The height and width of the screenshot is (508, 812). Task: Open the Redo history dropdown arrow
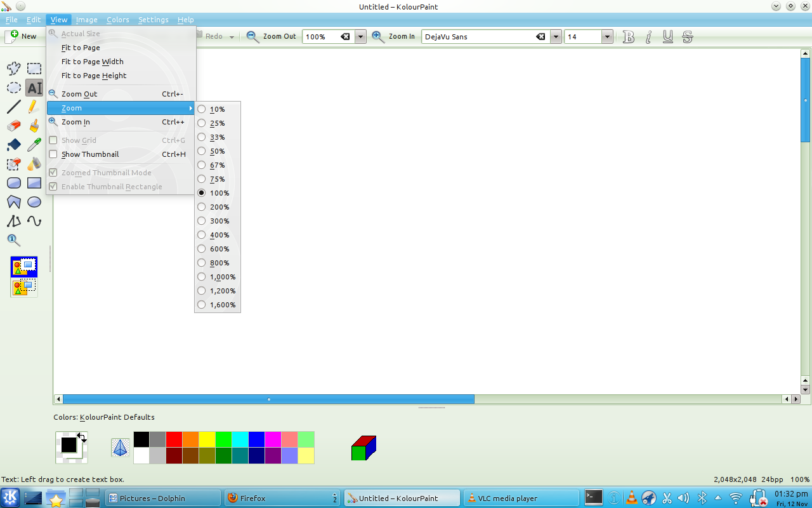click(232, 37)
